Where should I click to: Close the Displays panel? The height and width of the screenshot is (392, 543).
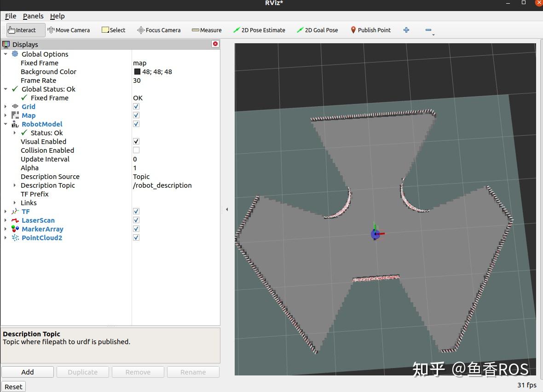[215, 44]
